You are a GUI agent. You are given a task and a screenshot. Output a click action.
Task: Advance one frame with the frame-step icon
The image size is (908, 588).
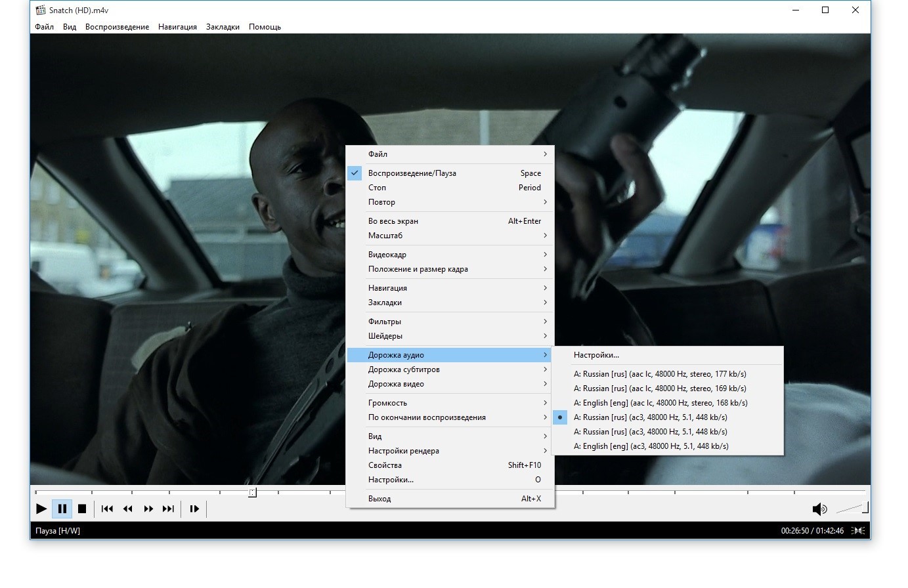[x=194, y=509]
